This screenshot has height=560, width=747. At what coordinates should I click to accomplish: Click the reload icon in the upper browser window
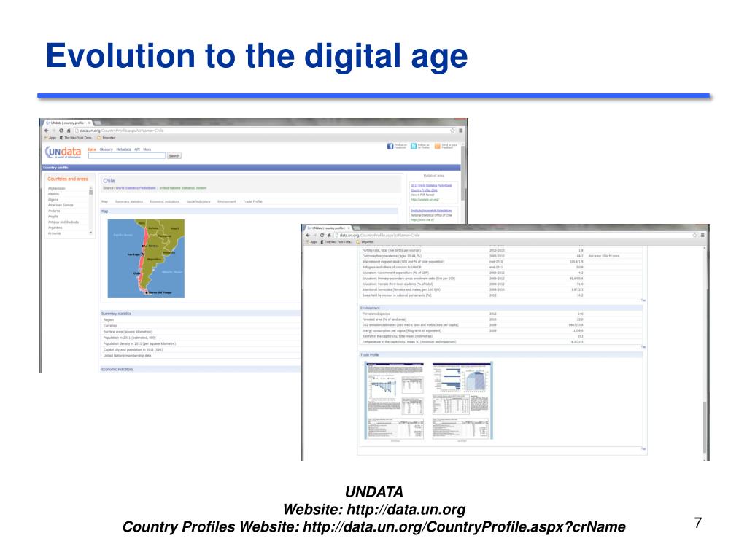point(61,131)
